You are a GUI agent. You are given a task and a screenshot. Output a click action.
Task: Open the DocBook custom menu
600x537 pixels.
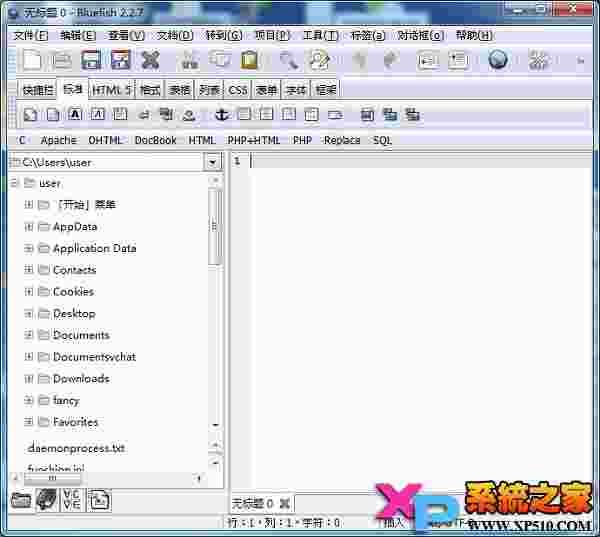pos(155,140)
